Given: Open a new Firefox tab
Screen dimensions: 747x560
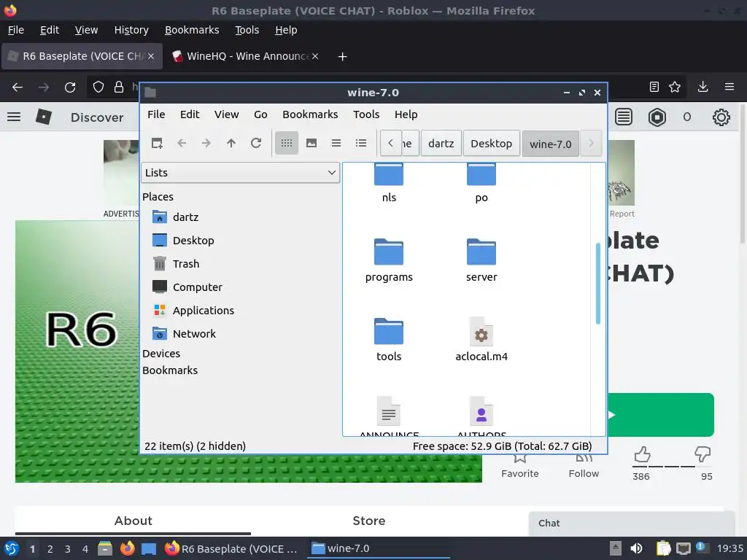Looking at the screenshot, I should [x=342, y=57].
